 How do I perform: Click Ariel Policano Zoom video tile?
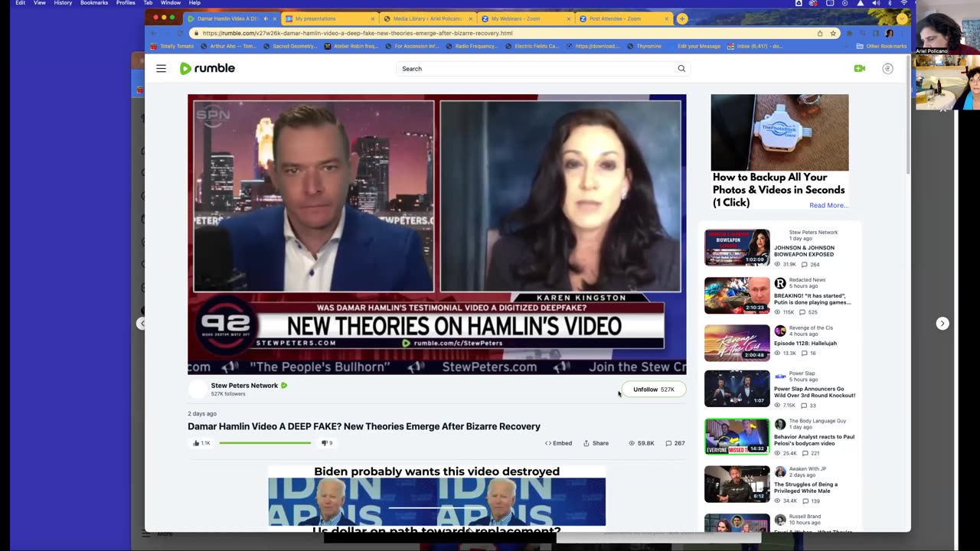[947, 28]
